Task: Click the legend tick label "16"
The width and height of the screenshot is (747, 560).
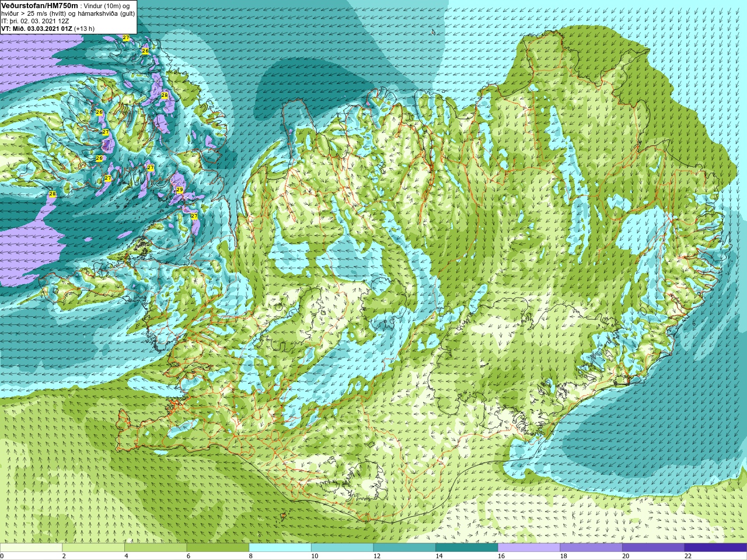Action: pos(501,556)
